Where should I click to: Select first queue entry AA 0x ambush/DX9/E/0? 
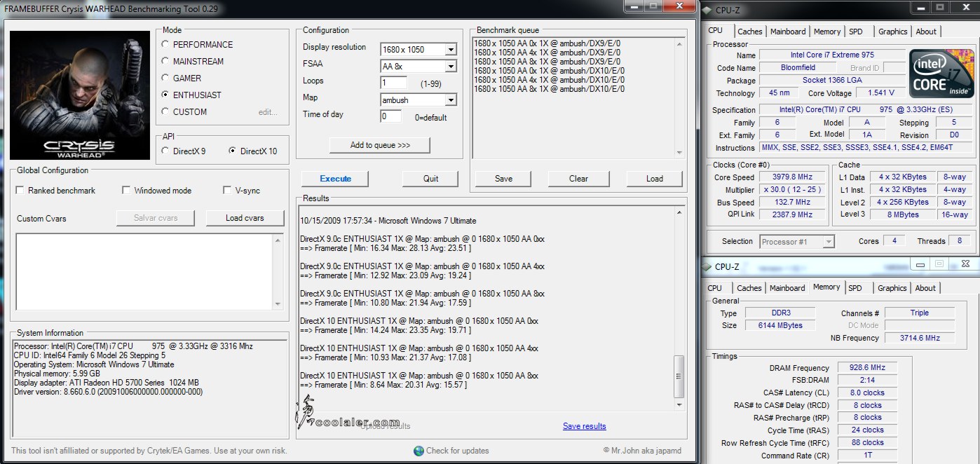(547, 43)
